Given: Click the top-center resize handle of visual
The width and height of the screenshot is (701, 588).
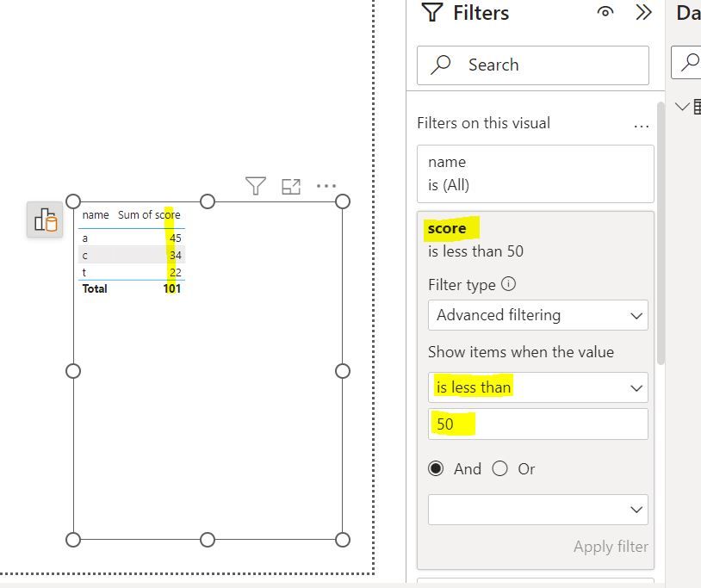Looking at the screenshot, I should coord(208,201).
